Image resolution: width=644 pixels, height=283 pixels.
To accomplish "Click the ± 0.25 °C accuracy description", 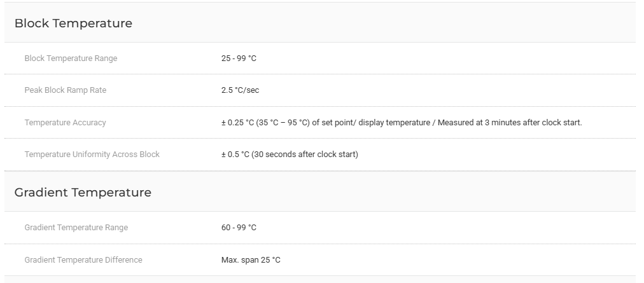I will (x=402, y=122).
